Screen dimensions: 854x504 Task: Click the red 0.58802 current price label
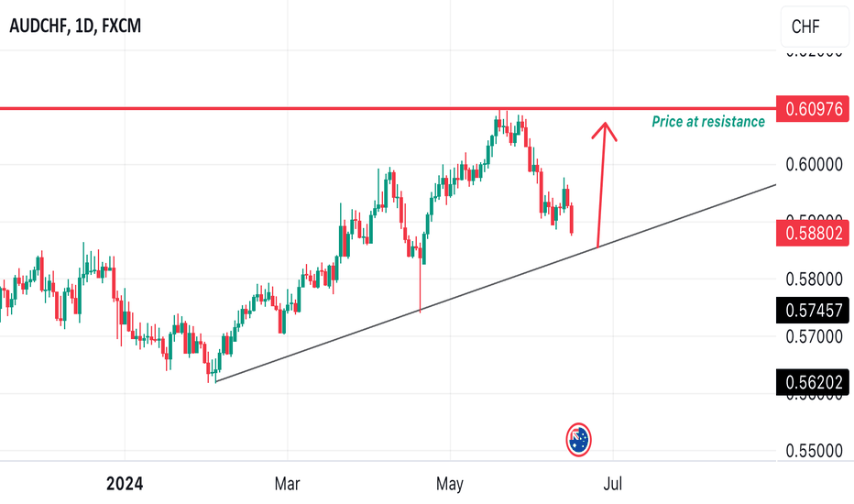coord(813,233)
